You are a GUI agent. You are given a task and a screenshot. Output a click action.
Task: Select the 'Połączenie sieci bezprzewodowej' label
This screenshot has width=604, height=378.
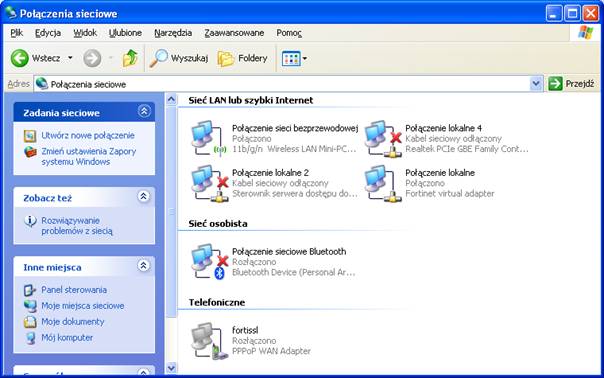pos(295,128)
